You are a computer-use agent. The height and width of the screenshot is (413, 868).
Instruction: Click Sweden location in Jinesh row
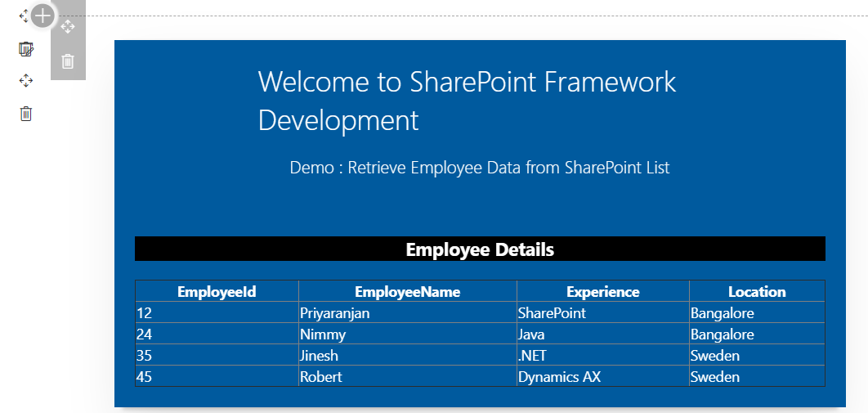(x=758, y=355)
